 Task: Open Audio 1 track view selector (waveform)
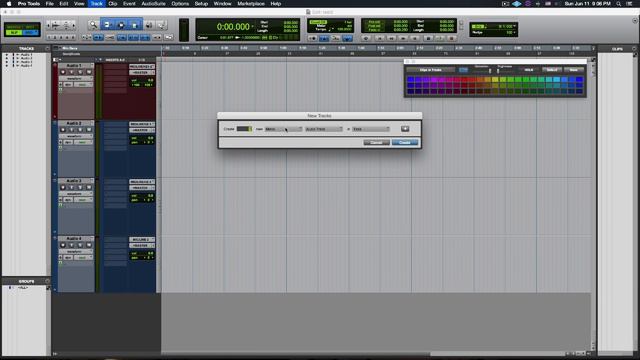76,78
